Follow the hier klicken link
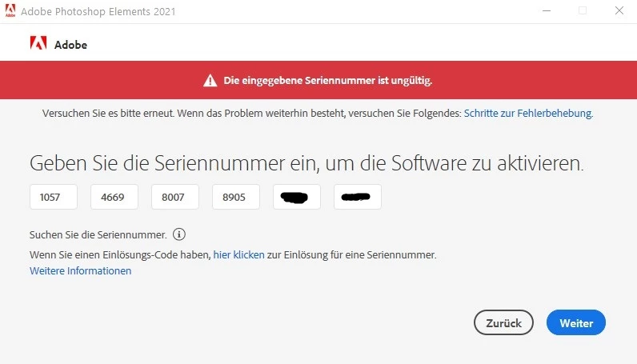Image resolution: width=637 pixels, height=364 pixels. coord(238,254)
